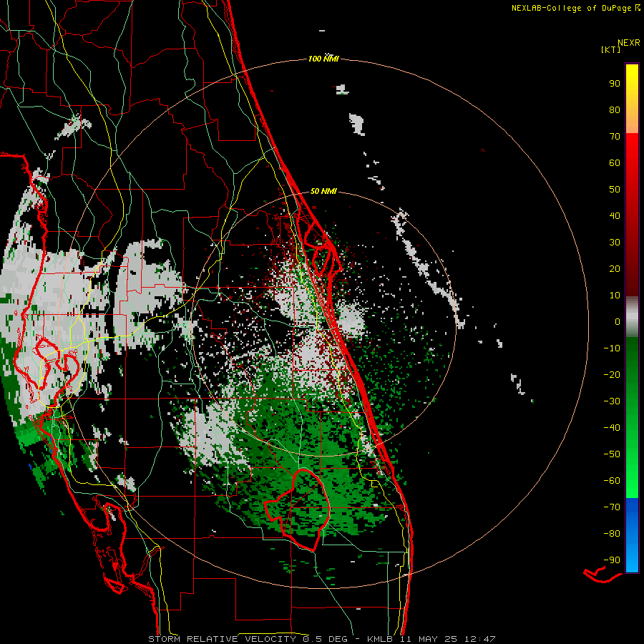The width and height of the screenshot is (644, 644).
Task: Click the 10 value on the velocity scale
Action: pos(615,296)
